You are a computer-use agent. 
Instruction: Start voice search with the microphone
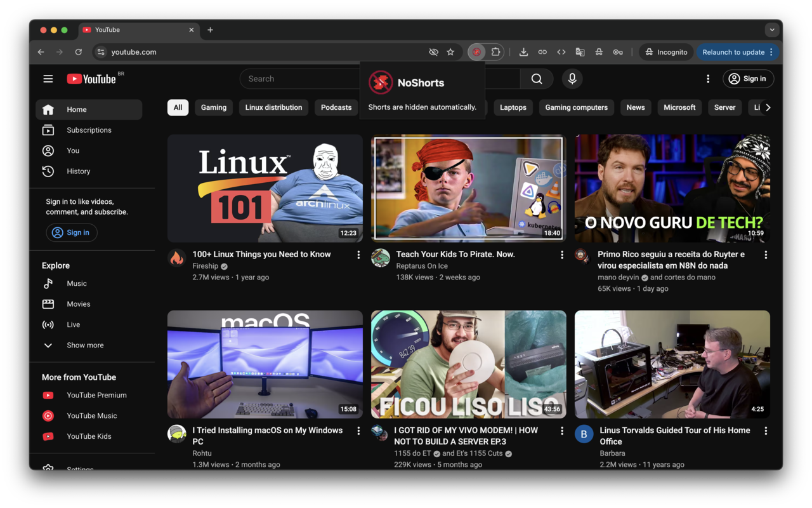click(x=572, y=79)
